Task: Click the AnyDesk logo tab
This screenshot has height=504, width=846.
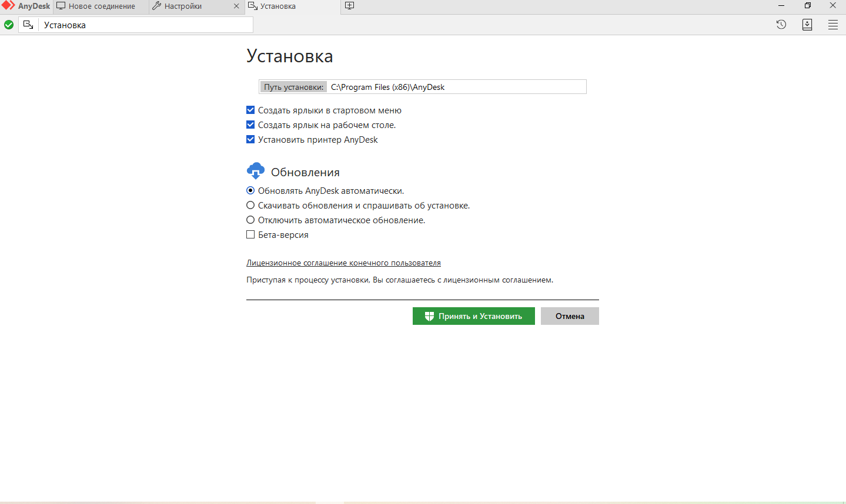Action: 26,6
